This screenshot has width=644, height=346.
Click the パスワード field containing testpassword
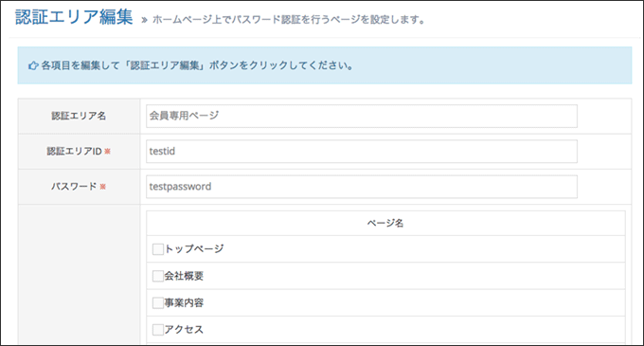[x=362, y=187]
